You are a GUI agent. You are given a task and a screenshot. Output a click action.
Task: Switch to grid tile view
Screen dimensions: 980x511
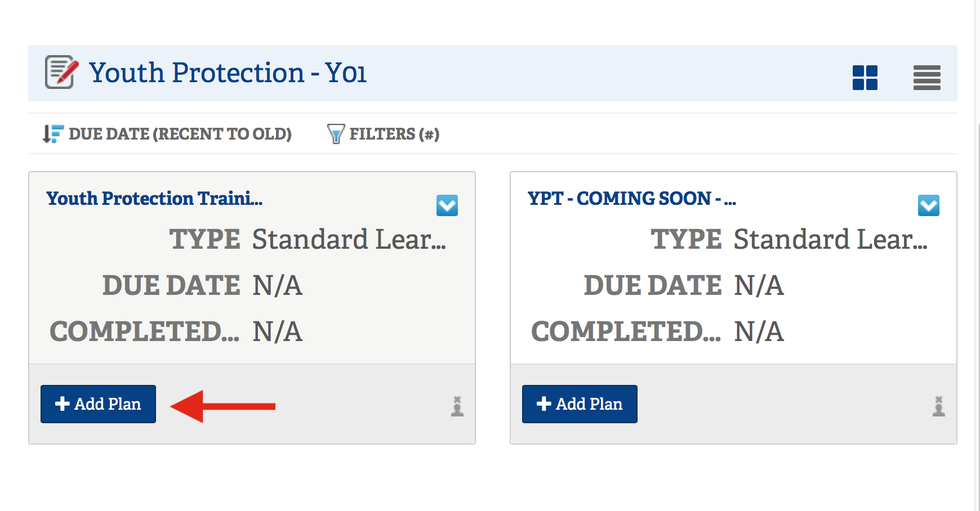(x=865, y=78)
